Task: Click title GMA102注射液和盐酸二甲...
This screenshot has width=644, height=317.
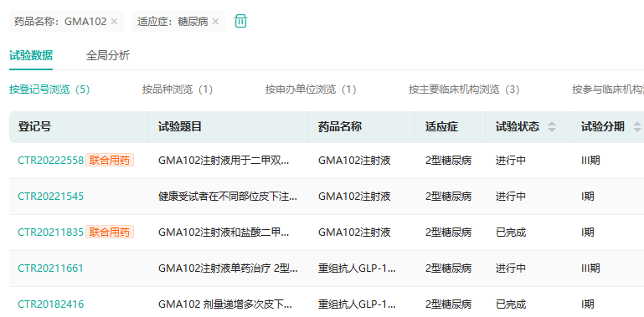Action: coord(224,233)
